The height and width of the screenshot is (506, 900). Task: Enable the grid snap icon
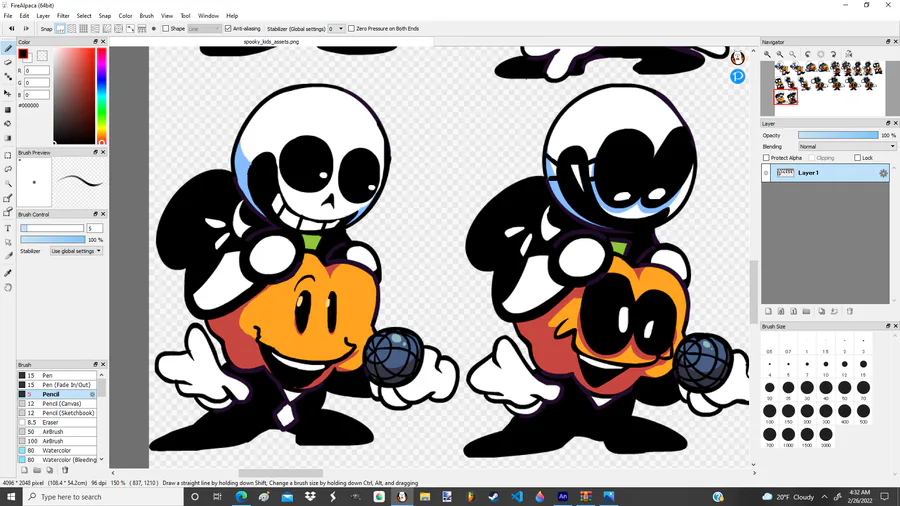click(x=83, y=29)
